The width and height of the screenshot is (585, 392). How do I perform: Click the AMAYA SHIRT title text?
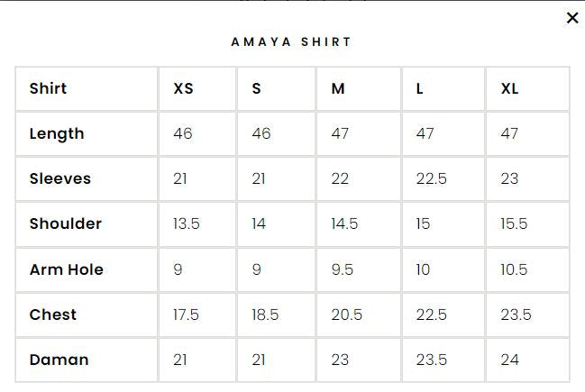(x=291, y=41)
